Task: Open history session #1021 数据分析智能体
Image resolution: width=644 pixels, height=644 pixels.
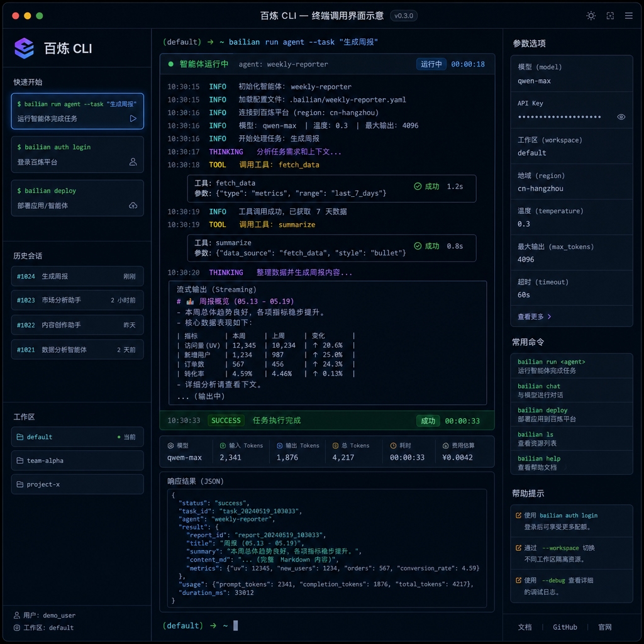Action: pos(77,350)
